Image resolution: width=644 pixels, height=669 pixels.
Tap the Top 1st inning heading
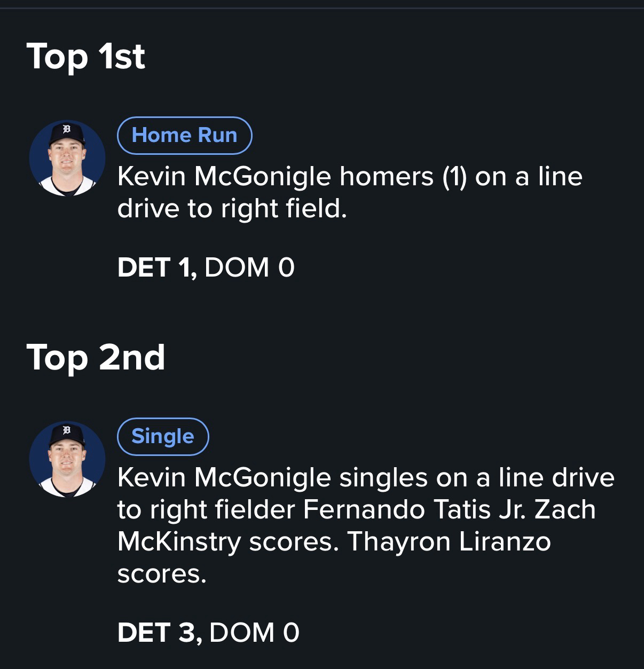[85, 57]
